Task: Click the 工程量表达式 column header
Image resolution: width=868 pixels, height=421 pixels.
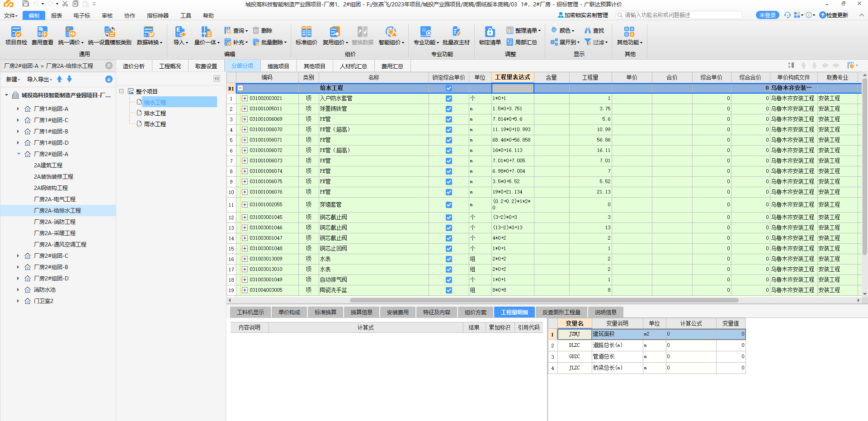Action: (x=512, y=77)
